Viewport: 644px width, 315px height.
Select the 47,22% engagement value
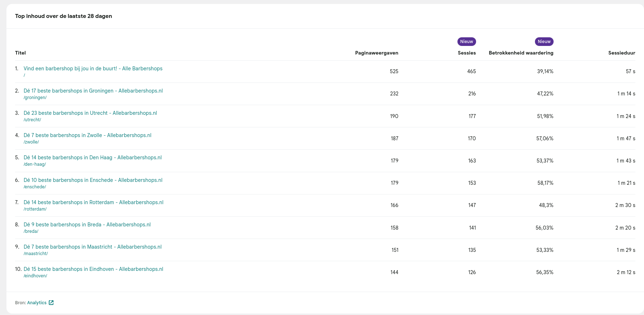(545, 94)
